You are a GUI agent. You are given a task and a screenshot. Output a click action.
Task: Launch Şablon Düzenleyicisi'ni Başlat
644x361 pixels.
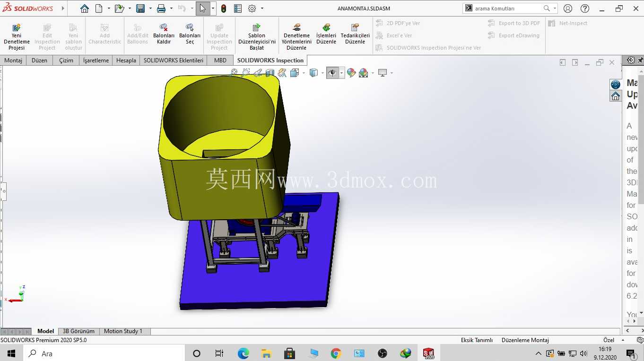coord(257,37)
